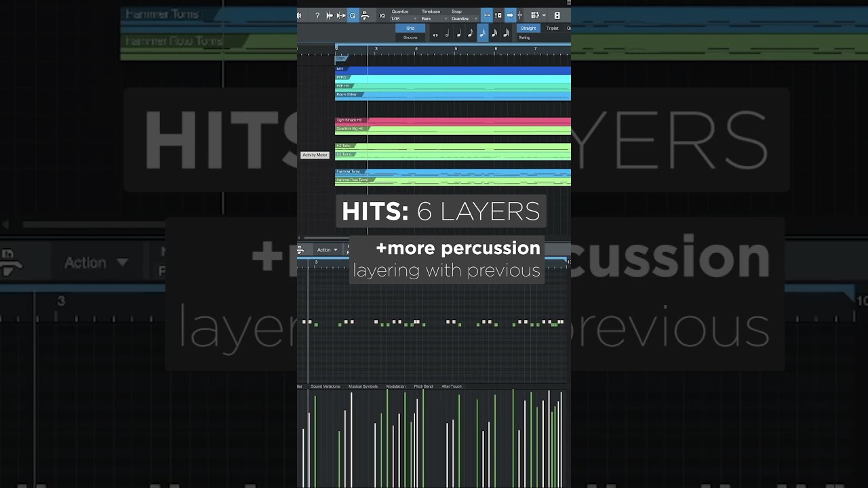Click the Start marker on timeline
The height and width of the screenshot is (488, 868).
pos(340,58)
